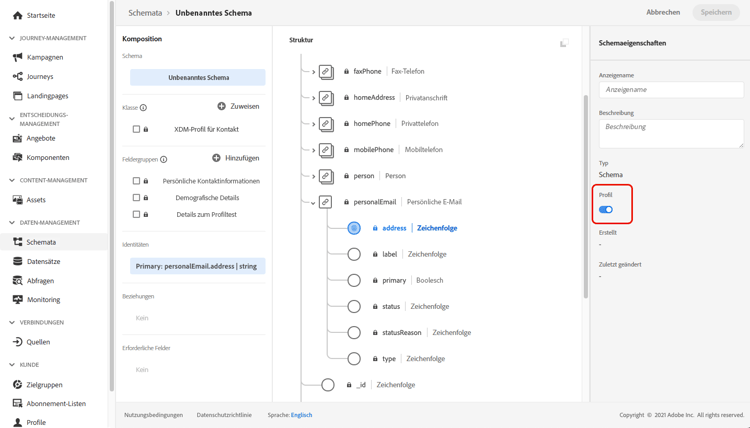Open the Abfragen query icon

[17, 281]
